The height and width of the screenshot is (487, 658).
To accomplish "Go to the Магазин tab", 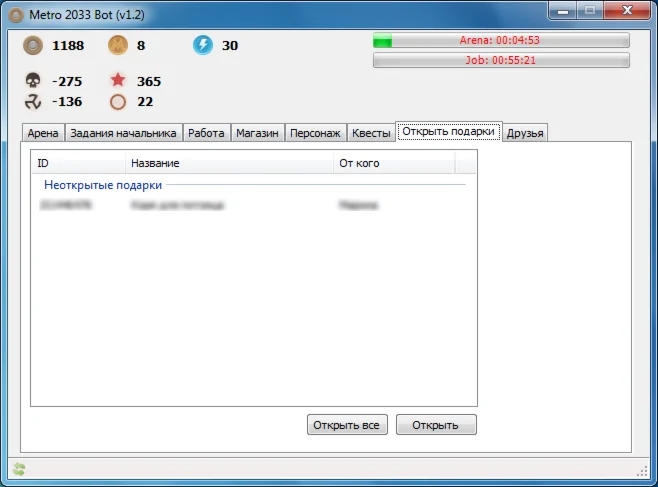I will 257,133.
